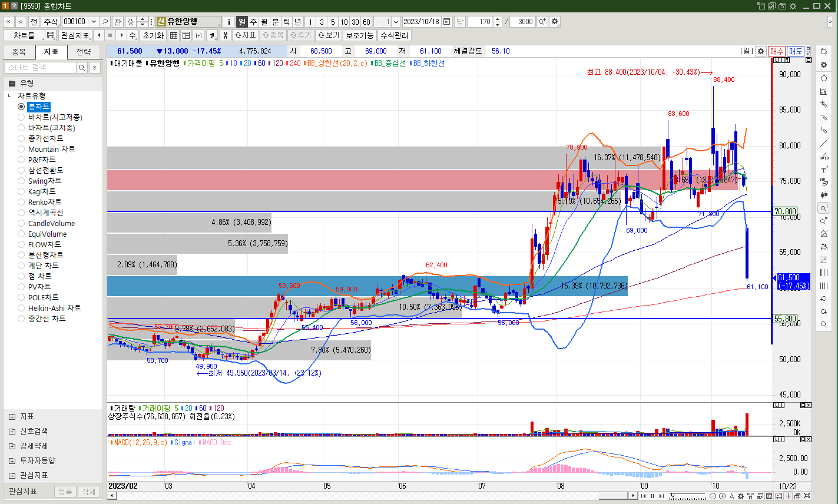Select CandleVolume radio option
838x504 pixels.
pyautogui.click(x=21, y=223)
